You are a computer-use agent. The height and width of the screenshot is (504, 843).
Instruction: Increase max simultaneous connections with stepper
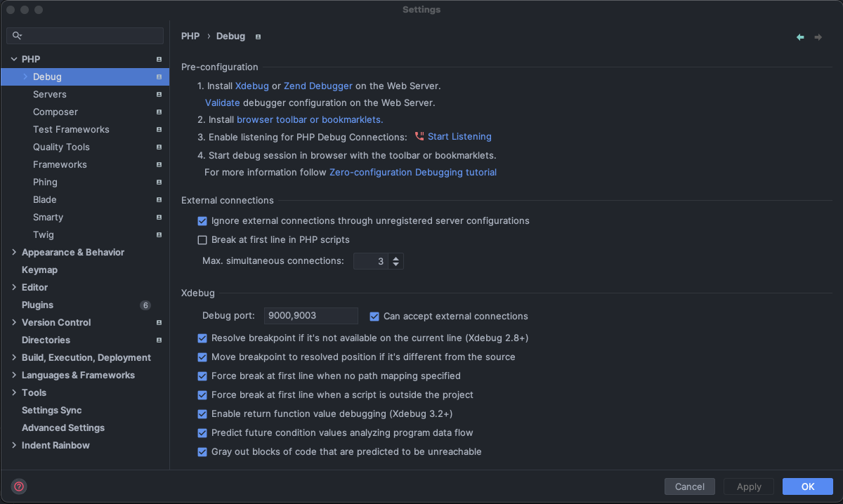pyautogui.click(x=396, y=258)
